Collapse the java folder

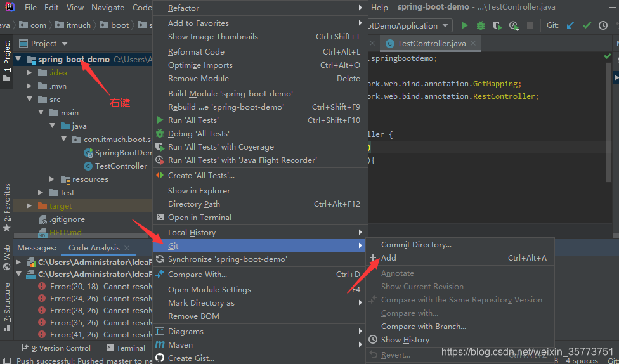tap(53, 126)
